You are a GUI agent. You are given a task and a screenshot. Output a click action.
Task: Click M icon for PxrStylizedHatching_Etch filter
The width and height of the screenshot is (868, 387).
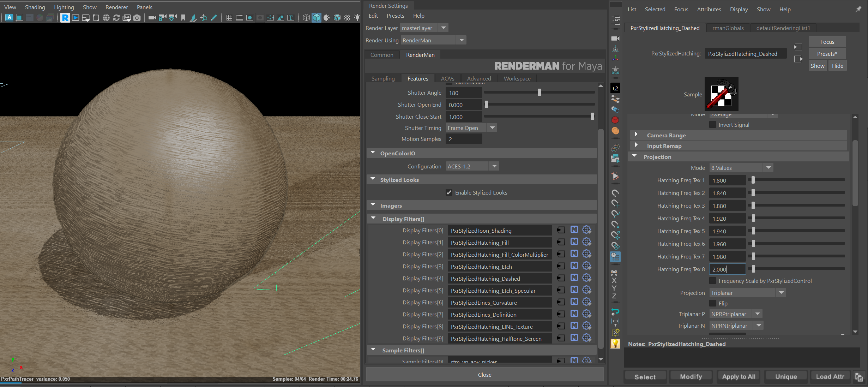click(574, 266)
